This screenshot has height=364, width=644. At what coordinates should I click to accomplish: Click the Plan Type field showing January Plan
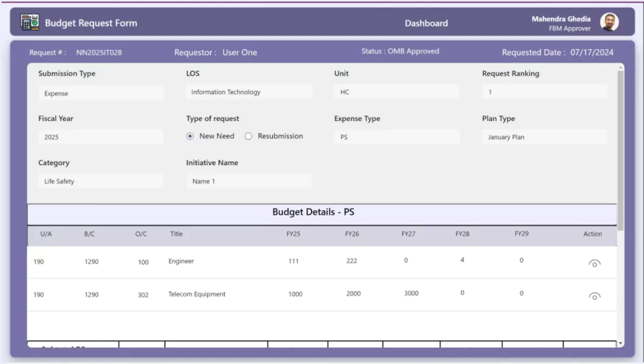(544, 136)
